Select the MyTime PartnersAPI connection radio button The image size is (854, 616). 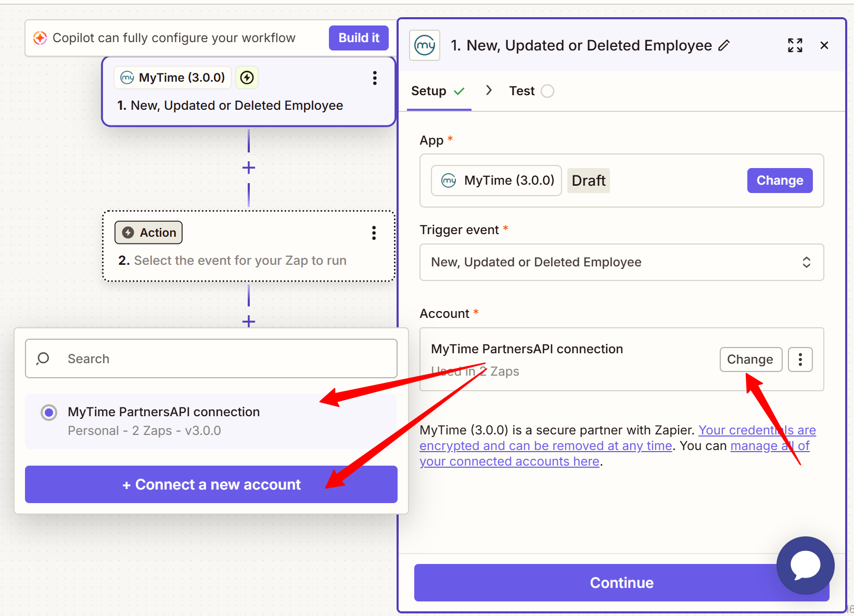49,413
